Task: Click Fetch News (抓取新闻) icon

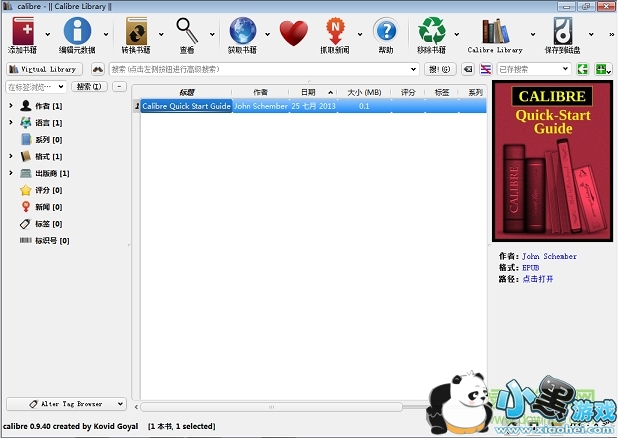Action: point(342,31)
